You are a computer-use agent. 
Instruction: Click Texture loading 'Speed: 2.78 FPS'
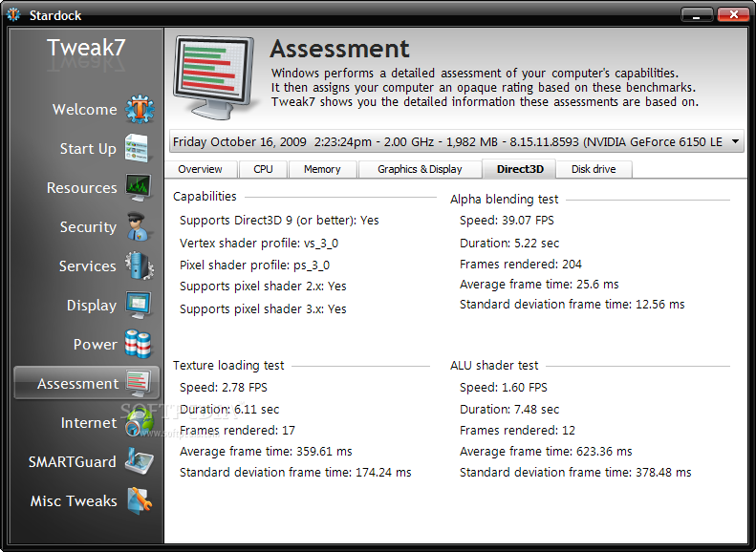pyautogui.click(x=224, y=388)
